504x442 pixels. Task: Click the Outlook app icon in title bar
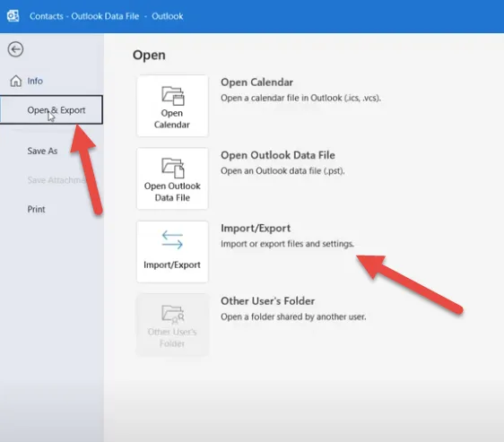(13, 16)
